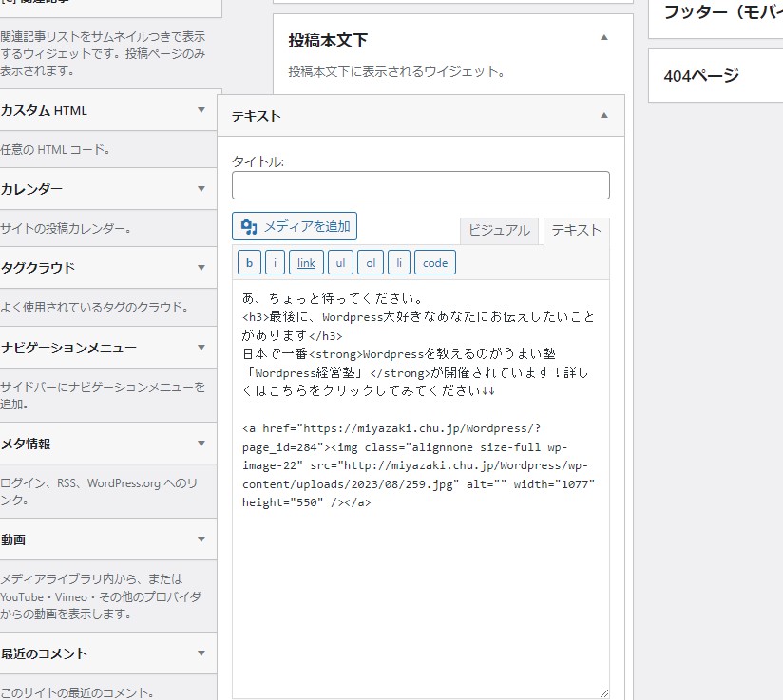Viewport: 783px width, 700px height.
Task: Click the 'li' list item quicktag
Action: tap(399, 263)
